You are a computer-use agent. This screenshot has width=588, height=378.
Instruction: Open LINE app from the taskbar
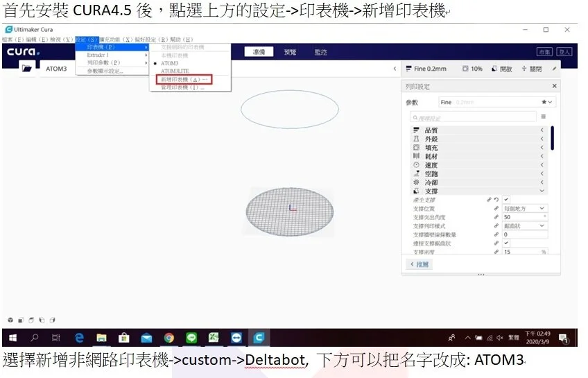(x=191, y=338)
